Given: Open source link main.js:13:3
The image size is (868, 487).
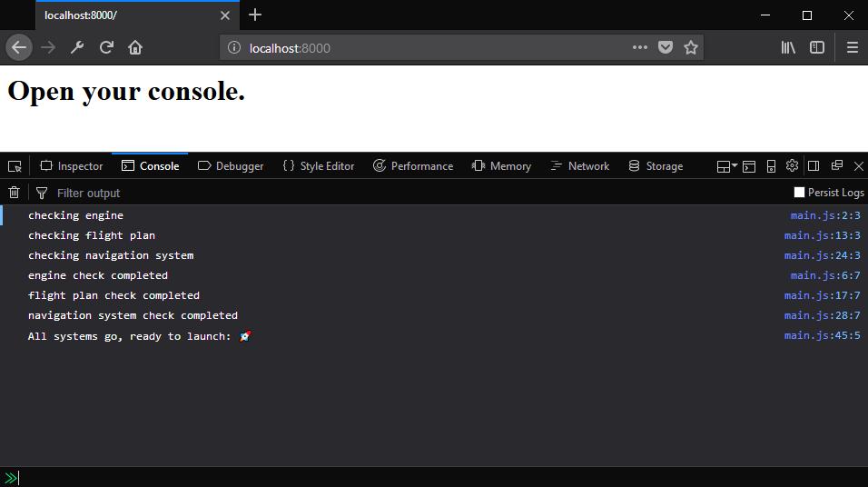Looking at the screenshot, I should [822, 235].
